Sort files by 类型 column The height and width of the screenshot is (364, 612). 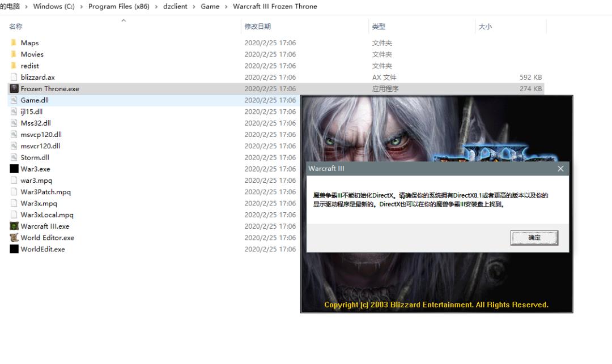[x=379, y=27]
